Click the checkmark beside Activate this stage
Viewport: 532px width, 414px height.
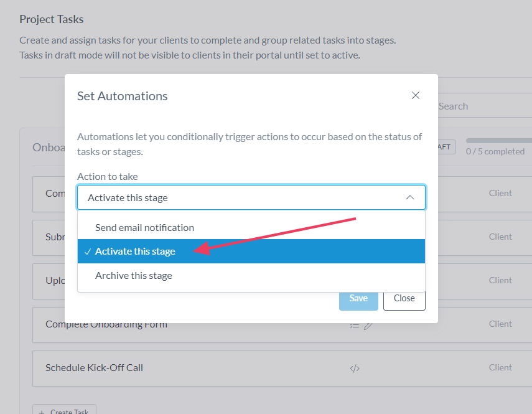tap(88, 252)
